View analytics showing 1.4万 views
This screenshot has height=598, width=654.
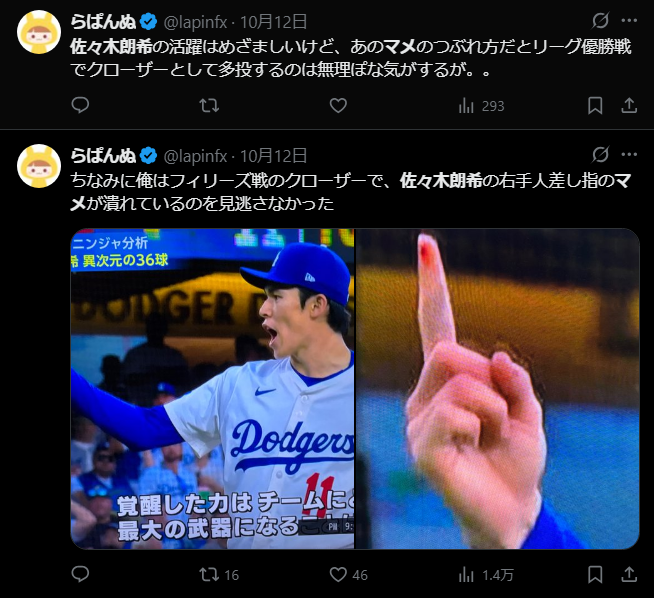tap(486, 575)
